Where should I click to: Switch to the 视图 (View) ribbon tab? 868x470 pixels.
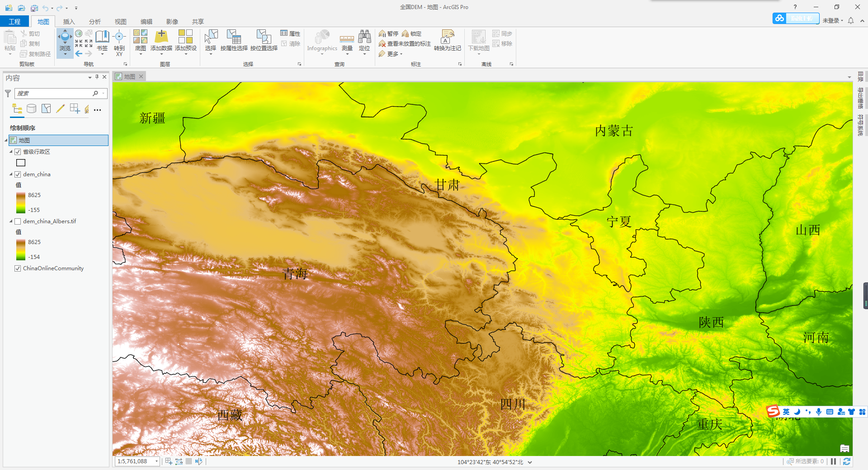(121, 22)
